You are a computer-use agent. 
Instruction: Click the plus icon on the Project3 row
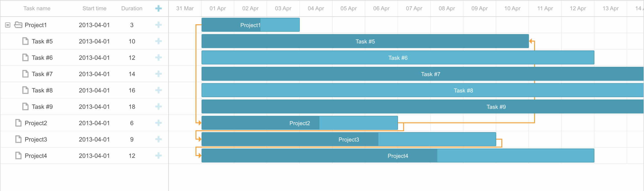click(158, 139)
